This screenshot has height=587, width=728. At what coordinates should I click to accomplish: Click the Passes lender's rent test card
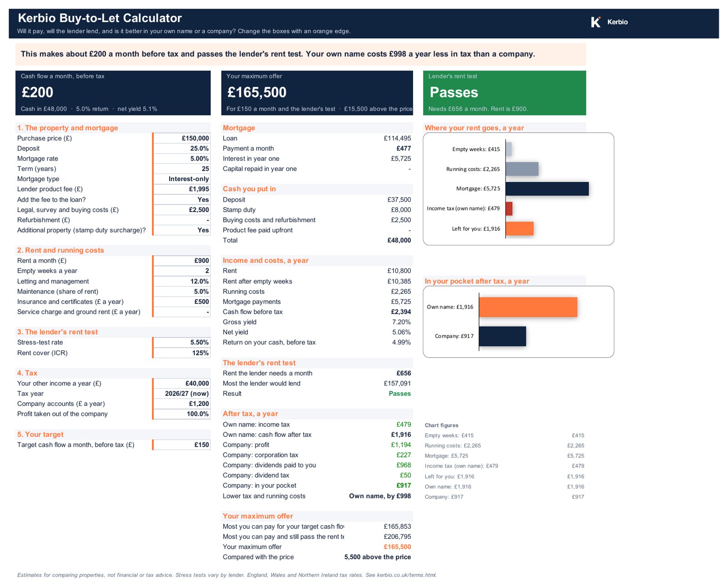pos(504,93)
